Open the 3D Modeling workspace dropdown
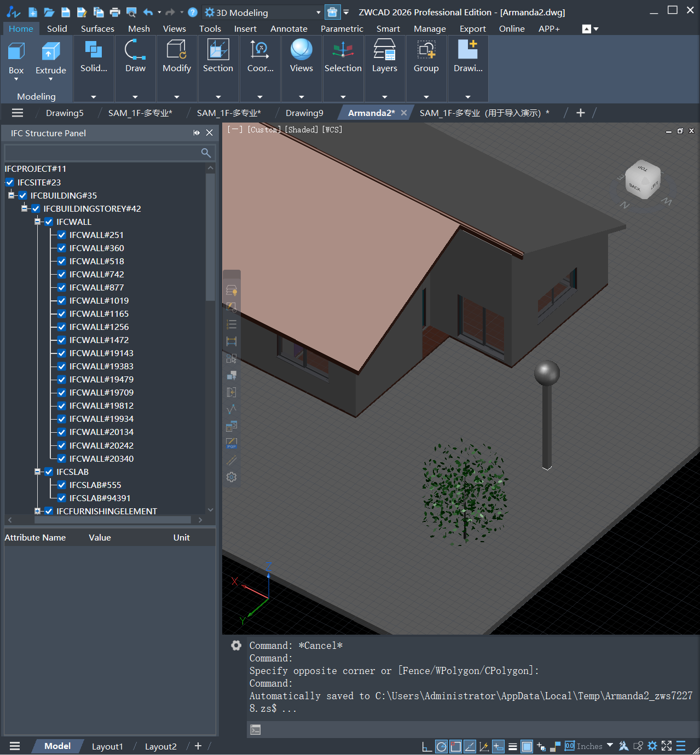 (x=318, y=13)
